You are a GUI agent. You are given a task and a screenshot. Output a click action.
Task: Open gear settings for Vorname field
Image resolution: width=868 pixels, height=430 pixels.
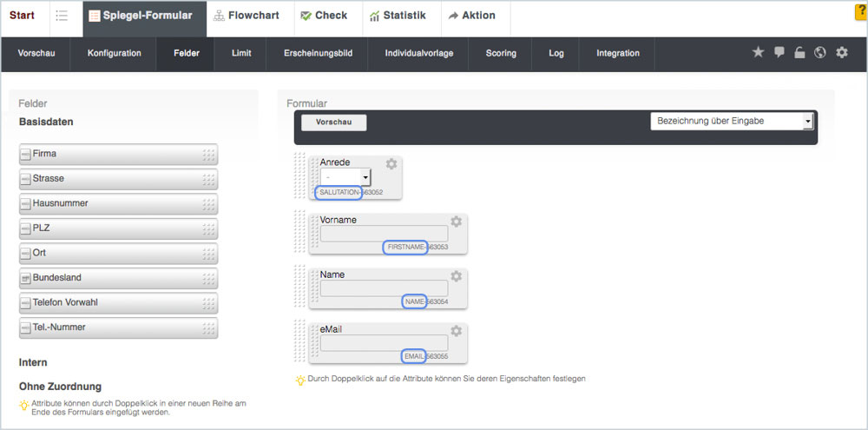pyautogui.click(x=456, y=222)
